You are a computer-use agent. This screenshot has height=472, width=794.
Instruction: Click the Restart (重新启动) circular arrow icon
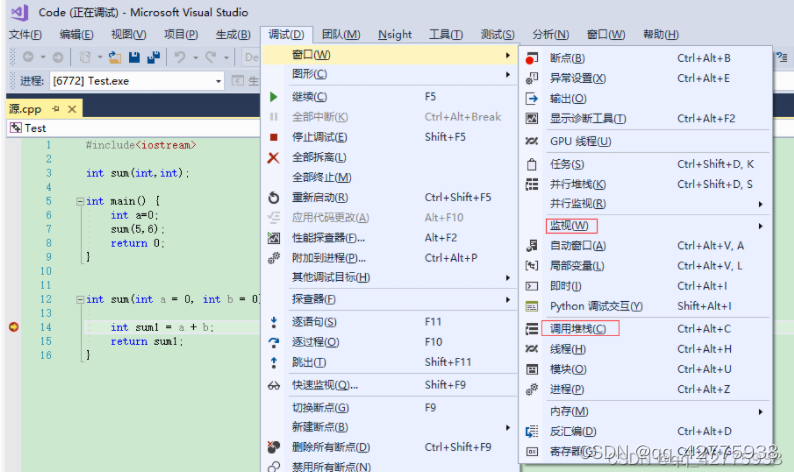pos(273,198)
